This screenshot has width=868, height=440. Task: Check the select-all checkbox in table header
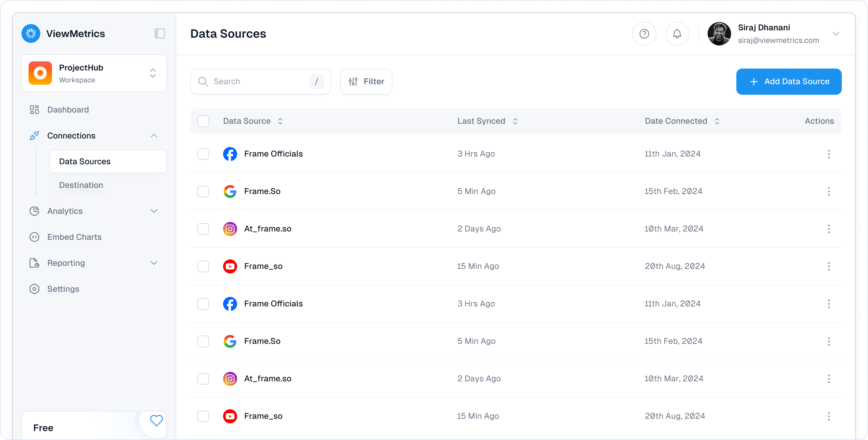203,121
